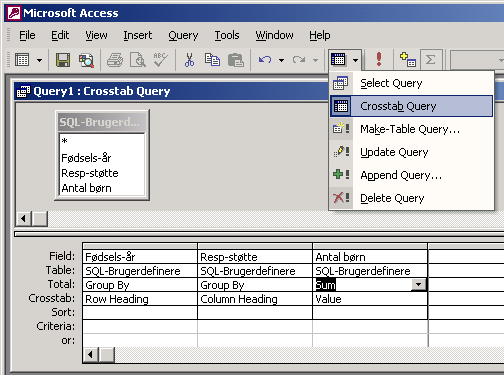Click the Value crosstab cell

coord(370,299)
